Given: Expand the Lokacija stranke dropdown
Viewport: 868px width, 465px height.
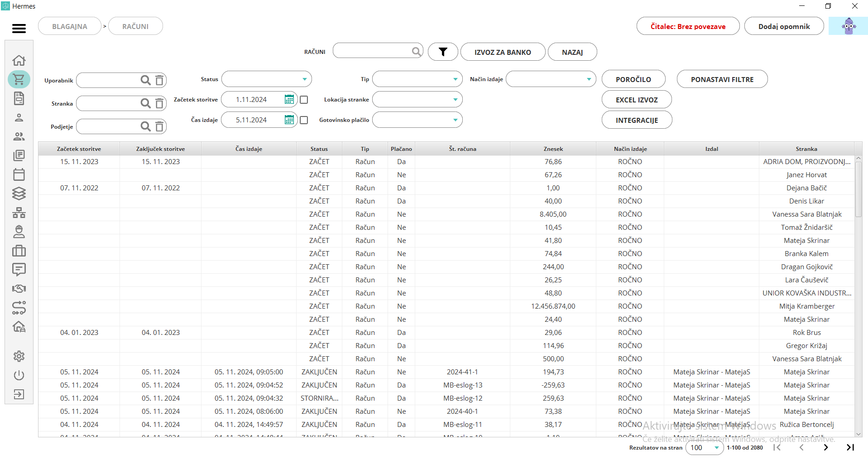Looking at the screenshot, I should (417, 99).
